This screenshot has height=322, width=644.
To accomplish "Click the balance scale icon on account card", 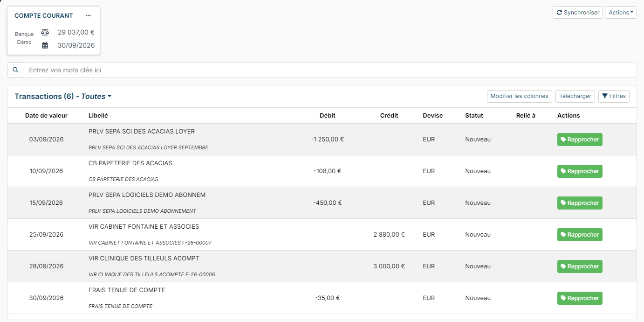I will click(45, 32).
